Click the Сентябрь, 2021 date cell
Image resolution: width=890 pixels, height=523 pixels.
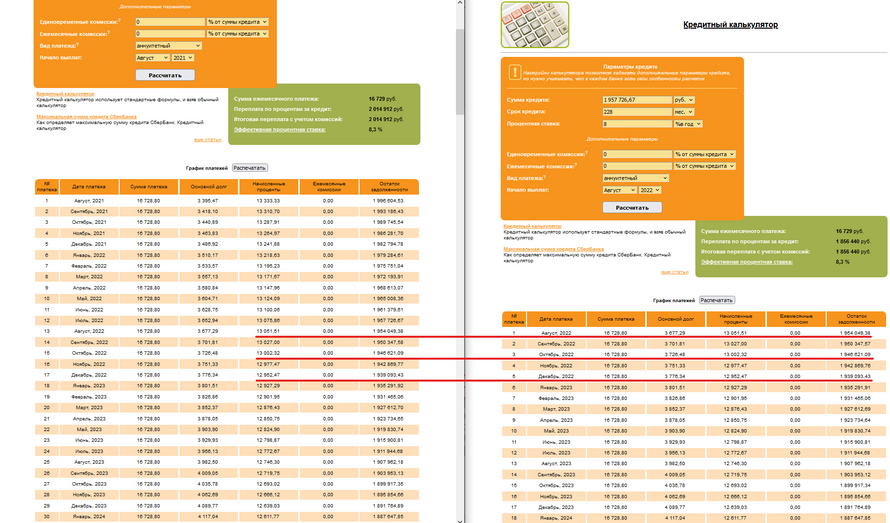89,212
